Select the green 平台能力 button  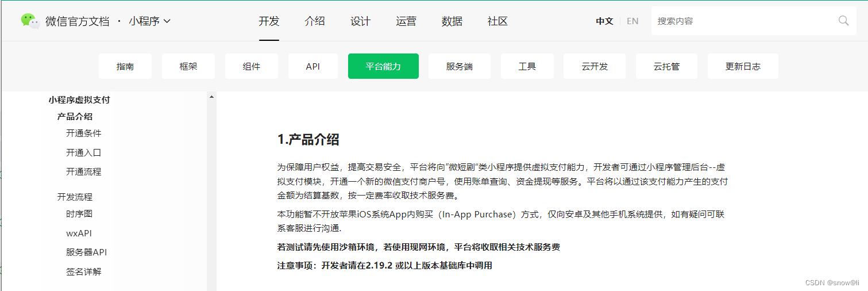(383, 66)
